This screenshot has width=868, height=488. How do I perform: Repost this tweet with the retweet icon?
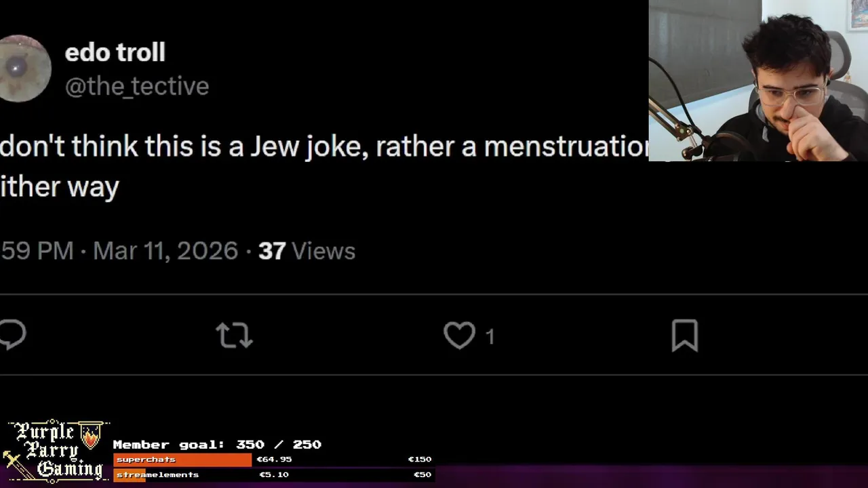234,335
